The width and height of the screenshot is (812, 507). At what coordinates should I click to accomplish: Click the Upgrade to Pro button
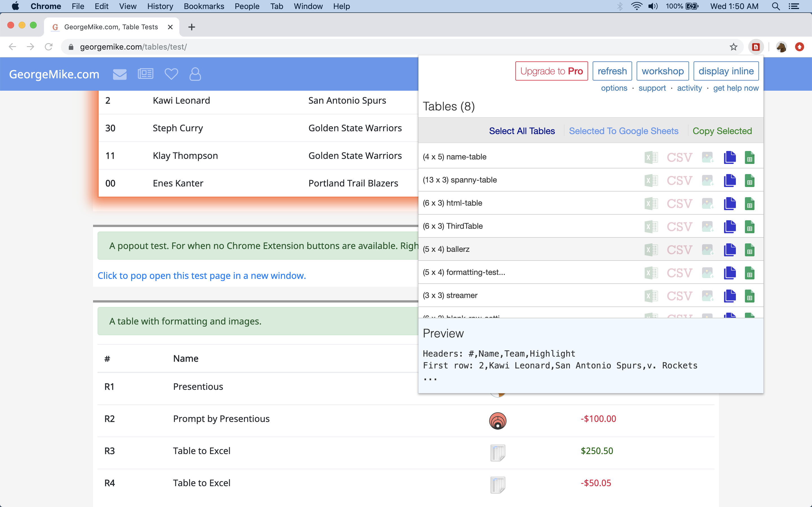click(551, 71)
